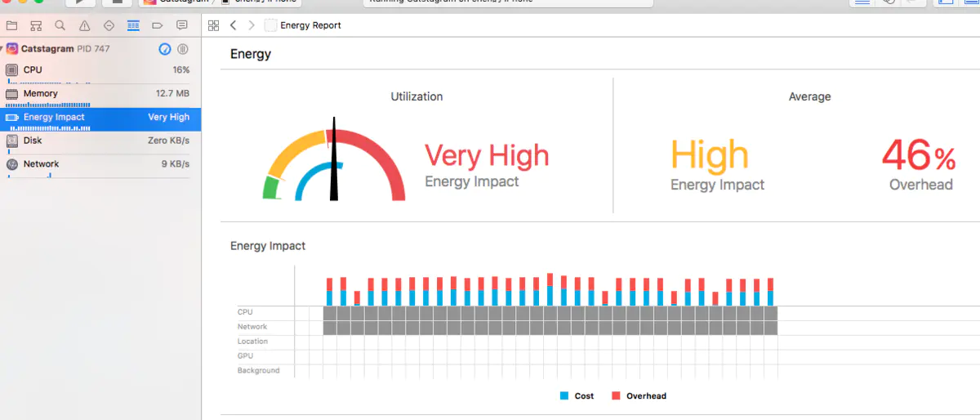Go back with the left chevron
Viewport: 980px width, 420px height.
[x=233, y=25]
